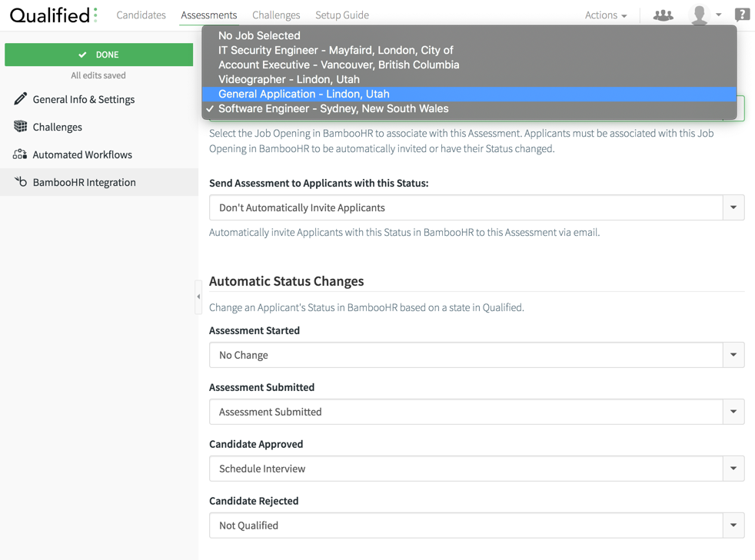Choose No Job Selected option
This screenshot has width=755, height=560.
coord(259,35)
